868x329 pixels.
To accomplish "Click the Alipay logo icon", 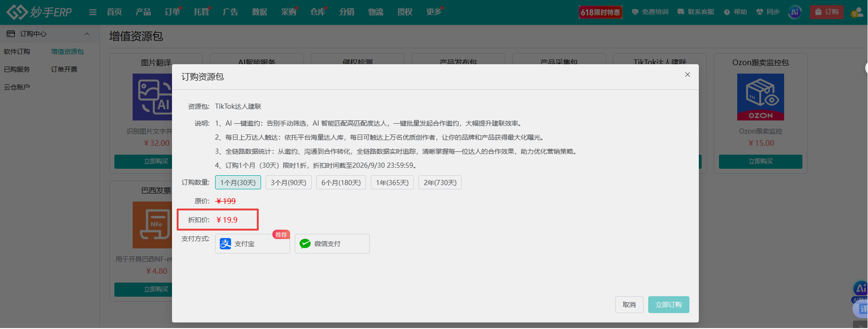I will pos(225,244).
